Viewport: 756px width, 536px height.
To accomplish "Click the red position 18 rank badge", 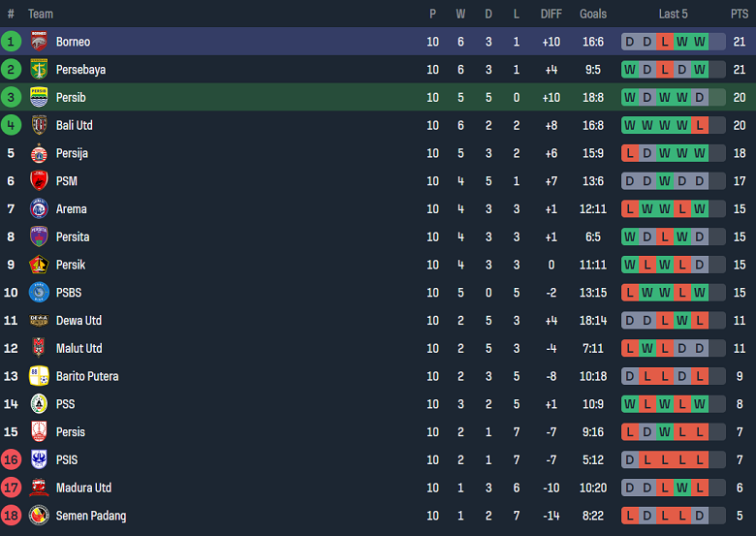I will [x=11, y=516].
